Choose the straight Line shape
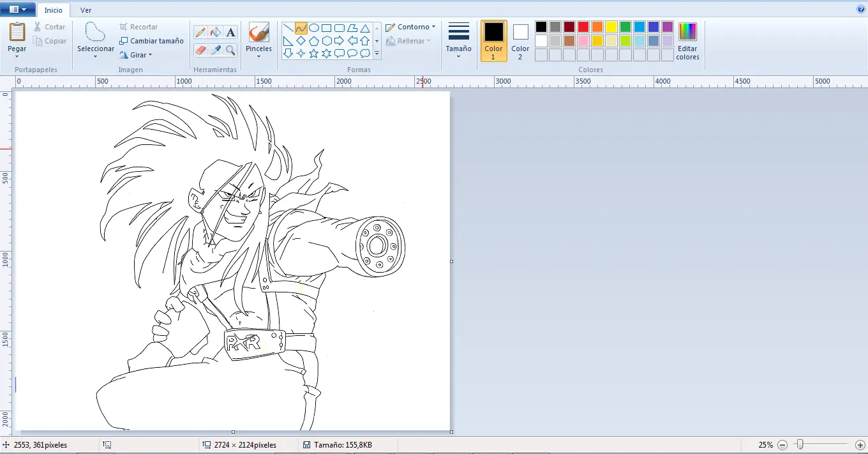 (x=288, y=28)
